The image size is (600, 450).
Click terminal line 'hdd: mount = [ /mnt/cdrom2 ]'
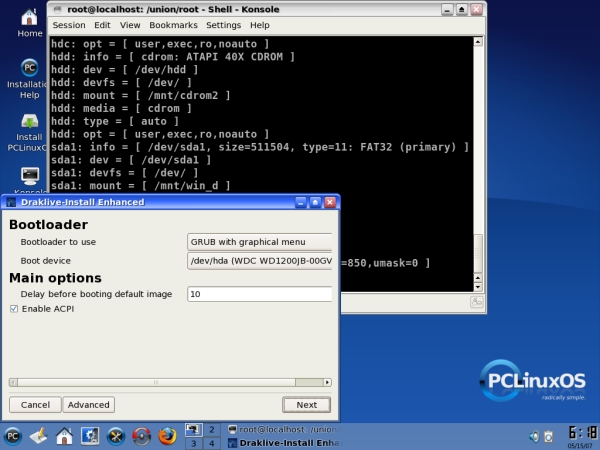140,96
